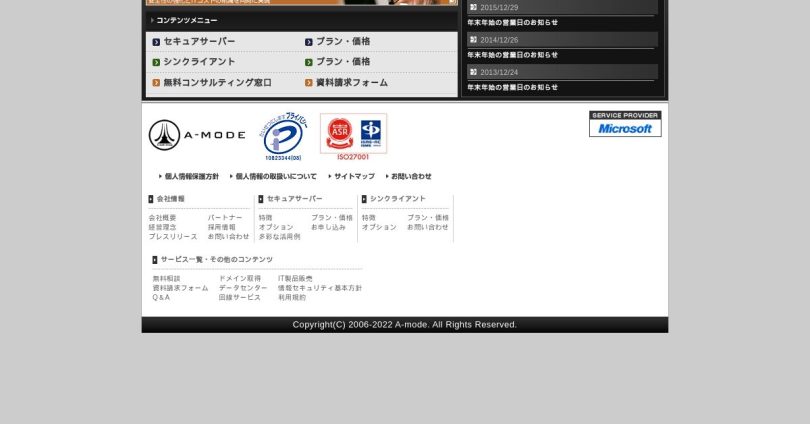Open お問い合わせ under footer シンクライアント section
810x424 pixels.
point(428,227)
